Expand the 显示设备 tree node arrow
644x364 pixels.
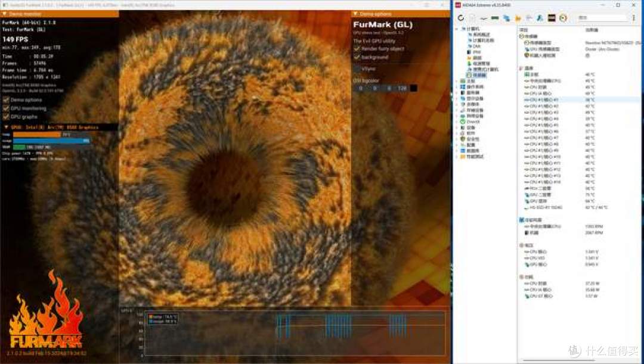tap(457, 98)
